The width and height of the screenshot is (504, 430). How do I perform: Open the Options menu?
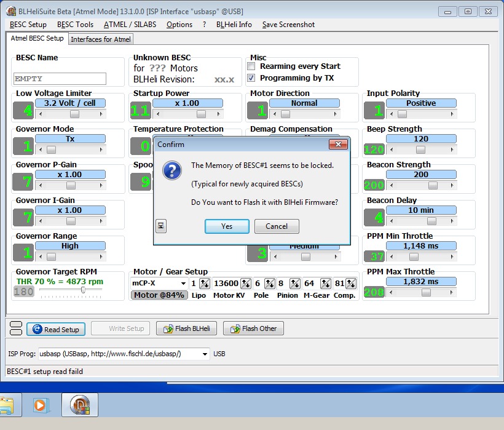tap(179, 25)
